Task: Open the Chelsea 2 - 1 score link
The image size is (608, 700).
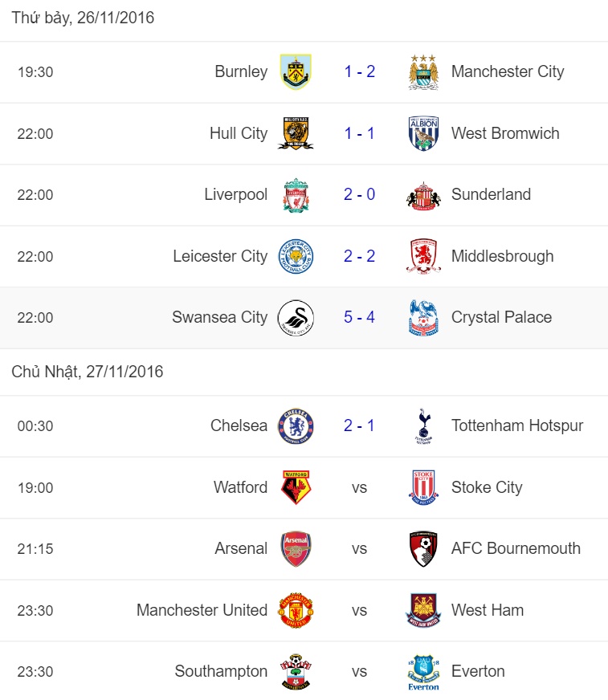Action: point(360,425)
